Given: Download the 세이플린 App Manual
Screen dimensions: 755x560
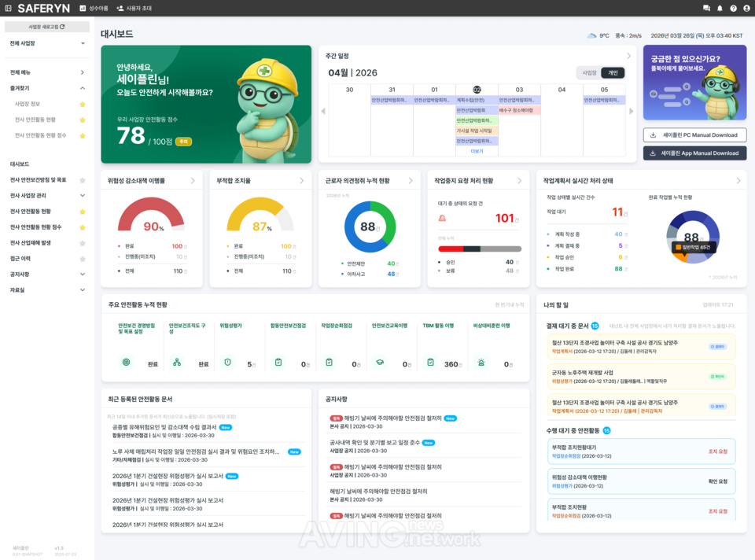Looking at the screenshot, I should [x=694, y=153].
